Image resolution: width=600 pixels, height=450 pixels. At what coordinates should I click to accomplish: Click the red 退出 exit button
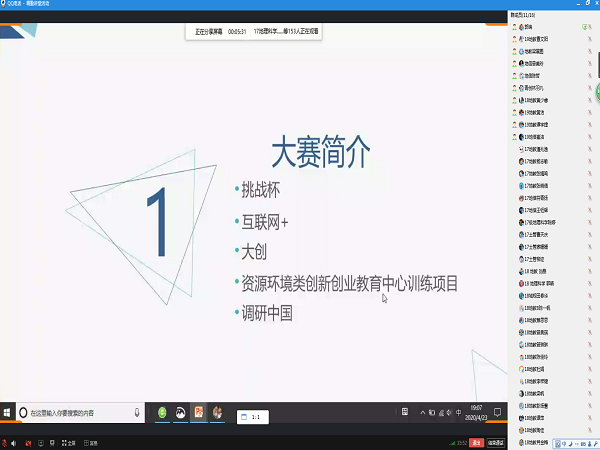coord(476,443)
